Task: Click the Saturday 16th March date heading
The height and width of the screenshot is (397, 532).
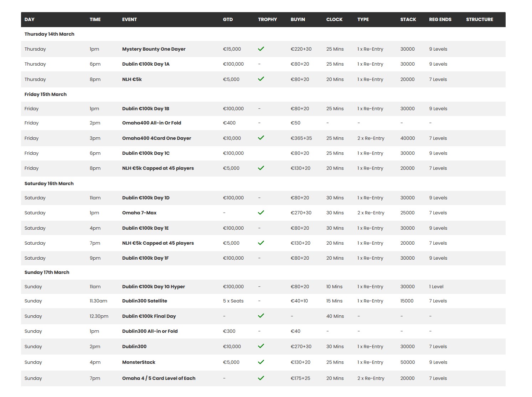Action: pos(49,184)
